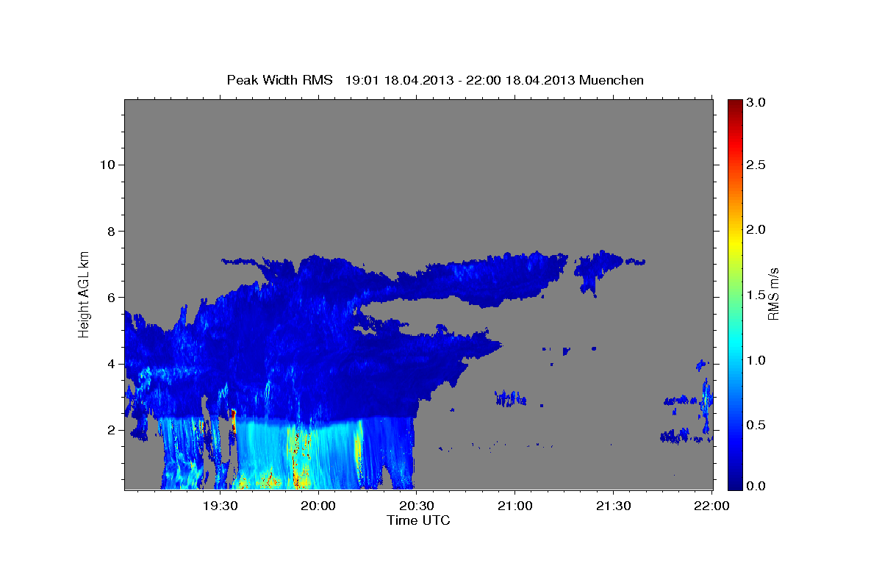Click the height axis value 4
The image size is (882, 588).
coord(111,364)
